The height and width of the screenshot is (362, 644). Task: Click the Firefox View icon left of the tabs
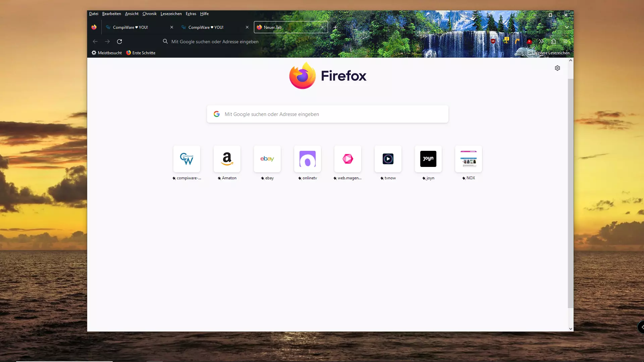(94, 27)
